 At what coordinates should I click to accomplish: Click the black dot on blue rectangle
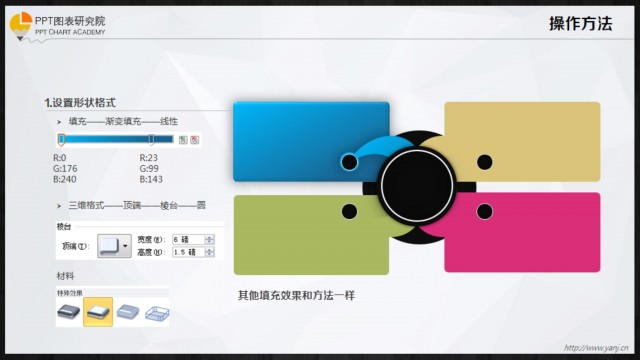(x=349, y=162)
